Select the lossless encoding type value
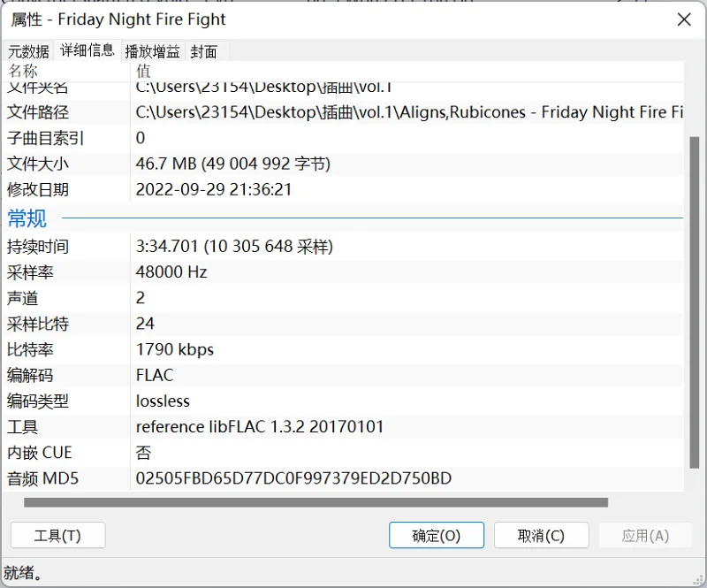The image size is (707, 588). 163,401
